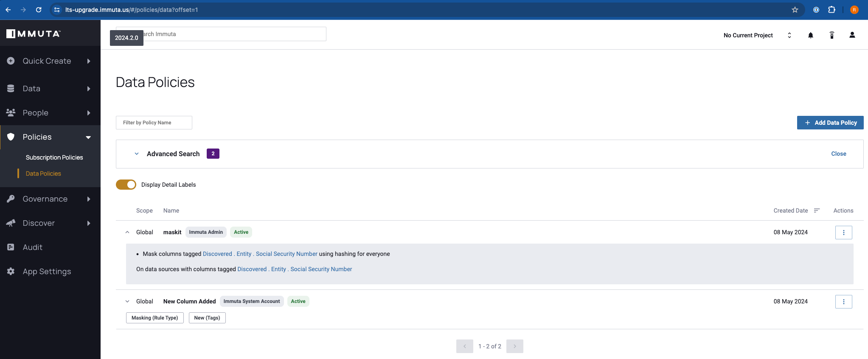The width and height of the screenshot is (868, 359).
Task: Open Entity tag in data sources line
Action: (278, 269)
